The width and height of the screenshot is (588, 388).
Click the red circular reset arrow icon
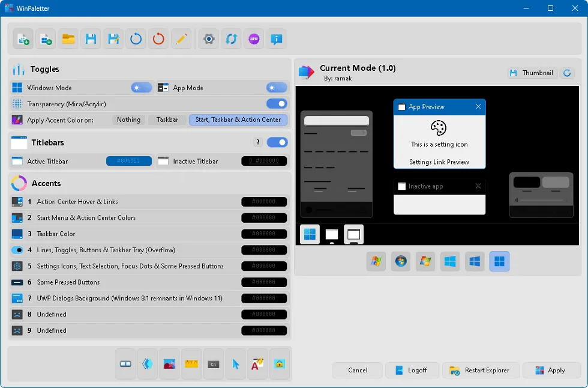[158, 39]
